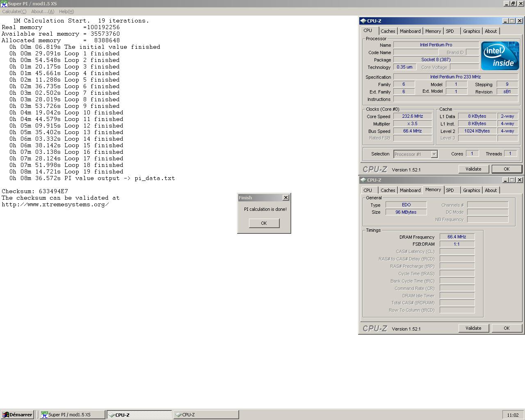Minimize the upper CPU-Z window
This screenshot has width=525, height=420.
point(505,21)
